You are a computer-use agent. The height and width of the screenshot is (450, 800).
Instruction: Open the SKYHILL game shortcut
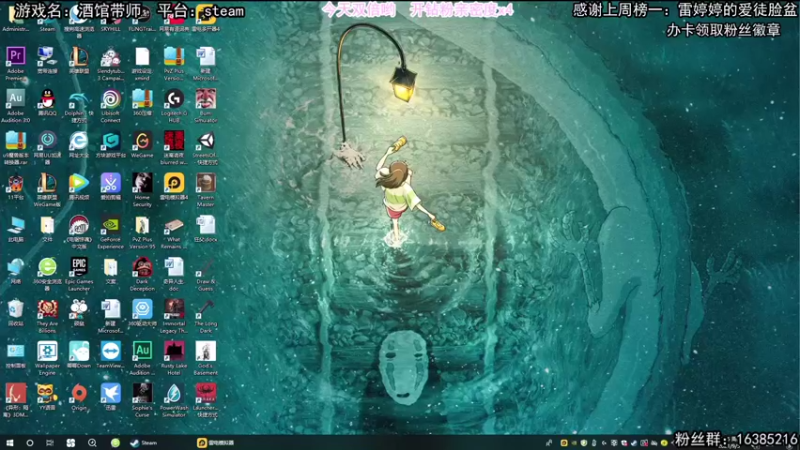[110, 21]
